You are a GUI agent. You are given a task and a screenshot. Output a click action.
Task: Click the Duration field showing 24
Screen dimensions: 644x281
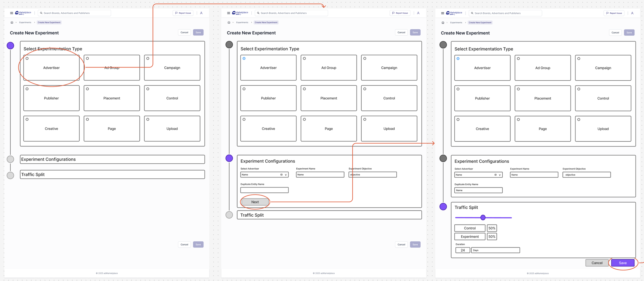[x=462, y=250]
